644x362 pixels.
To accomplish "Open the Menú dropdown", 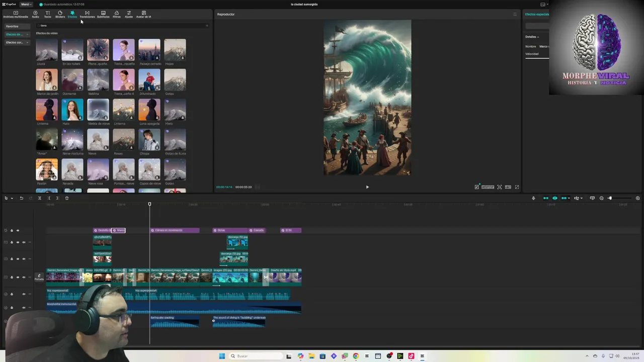I will pyautogui.click(x=25, y=4).
